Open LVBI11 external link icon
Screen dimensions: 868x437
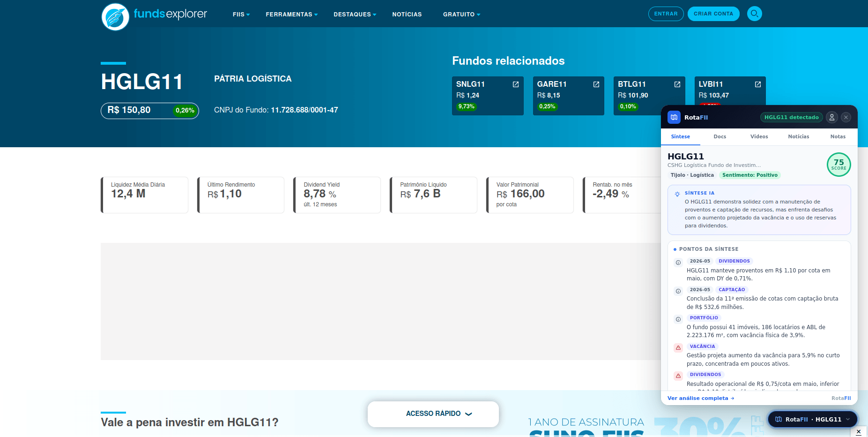click(x=757, y=84)
